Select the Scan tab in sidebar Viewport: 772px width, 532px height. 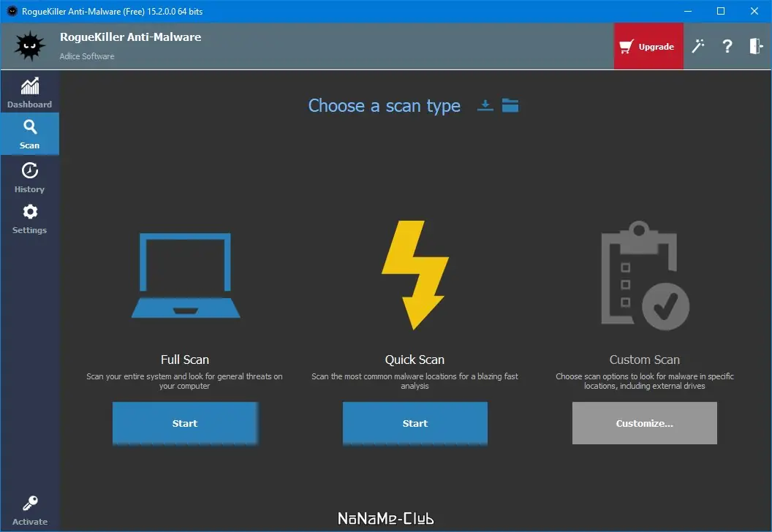click(x=29, y=134)
